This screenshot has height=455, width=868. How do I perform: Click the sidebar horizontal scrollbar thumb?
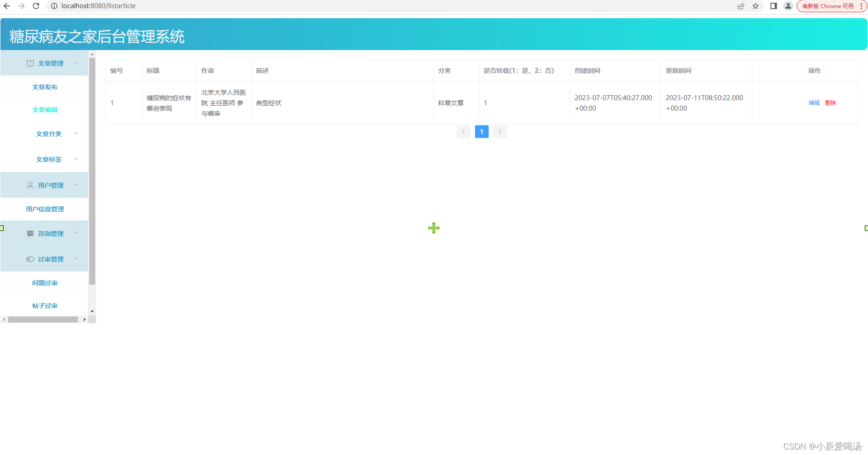43,320
